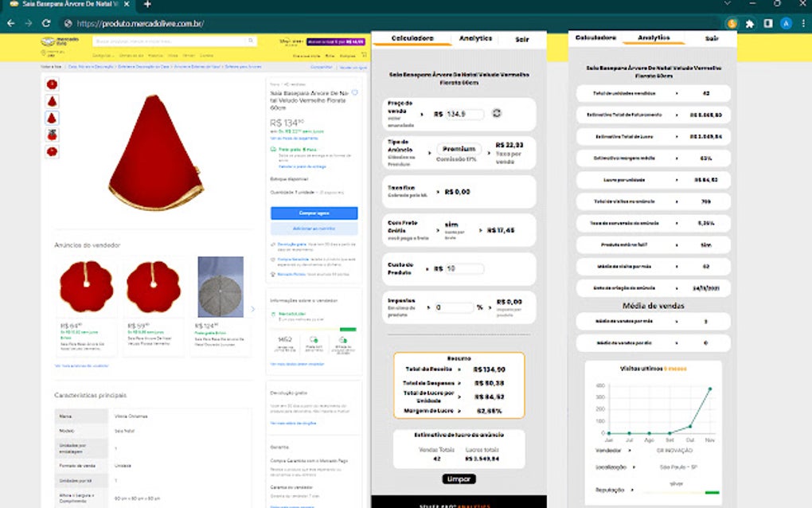This screenshot has height=508, width=812.
Task: Switch to the Calculadora tab in left panel
Action: 412,38
